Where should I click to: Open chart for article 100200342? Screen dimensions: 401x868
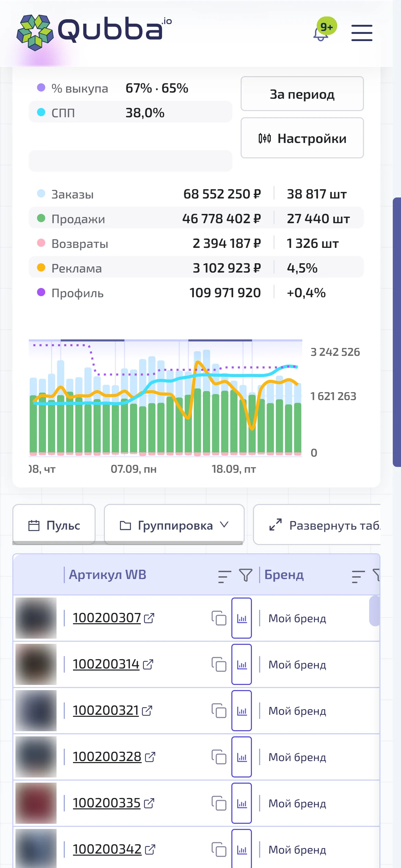tap(242, 849)
